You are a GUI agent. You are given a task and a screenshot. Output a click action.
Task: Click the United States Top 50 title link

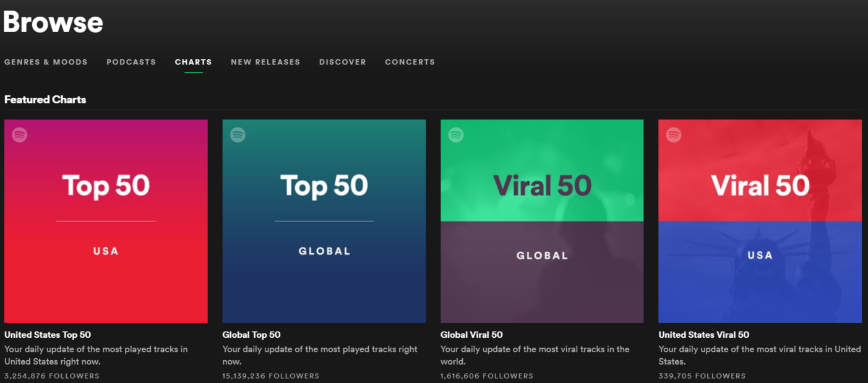pyautogui.click(x=48, y=335)
